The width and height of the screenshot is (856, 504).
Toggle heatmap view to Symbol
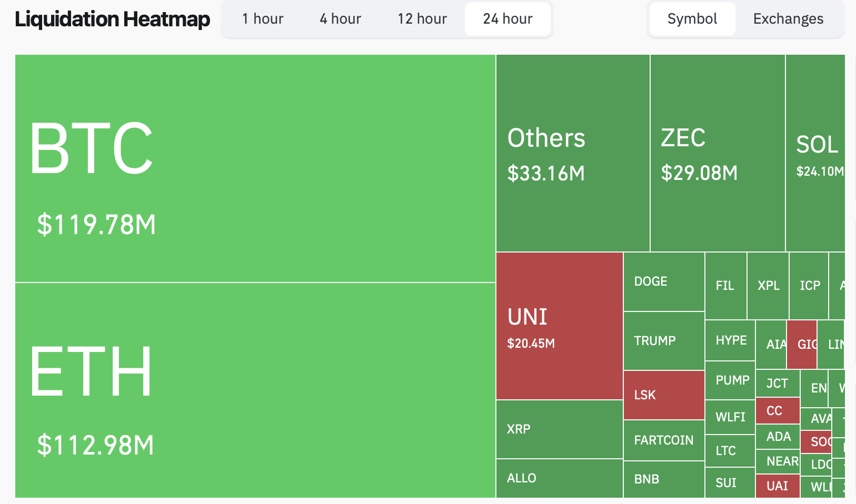click(692, 19)
